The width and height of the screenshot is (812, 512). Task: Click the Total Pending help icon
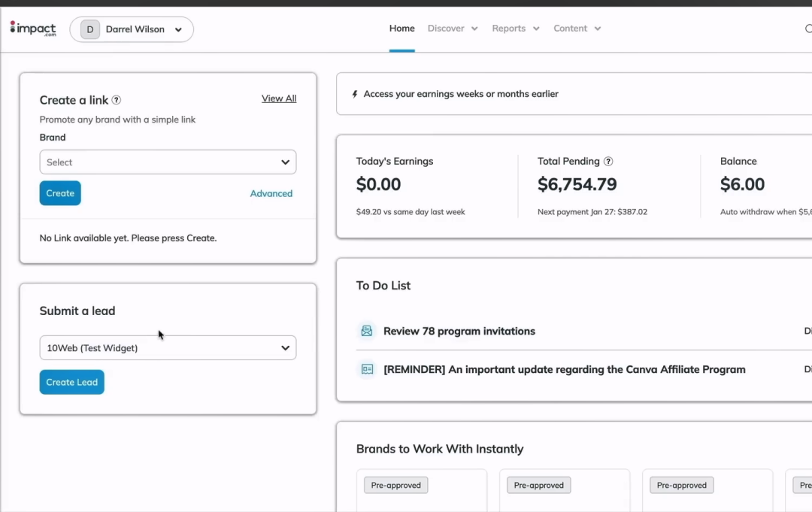click(x=608, y=161)
